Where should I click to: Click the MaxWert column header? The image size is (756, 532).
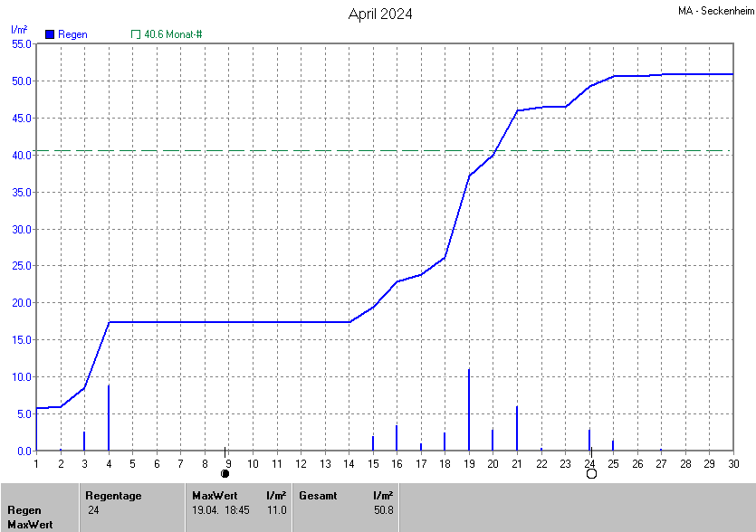(x=215, y=496)
